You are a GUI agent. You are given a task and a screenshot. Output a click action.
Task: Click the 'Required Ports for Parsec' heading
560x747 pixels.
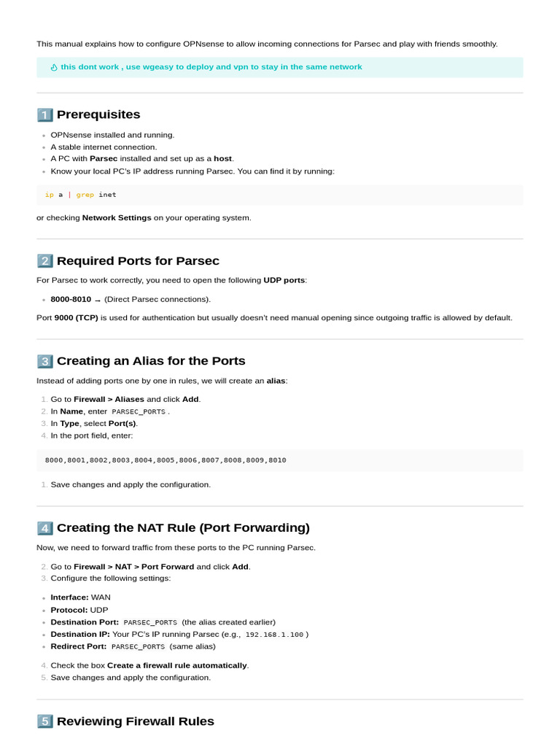[138, 261]
